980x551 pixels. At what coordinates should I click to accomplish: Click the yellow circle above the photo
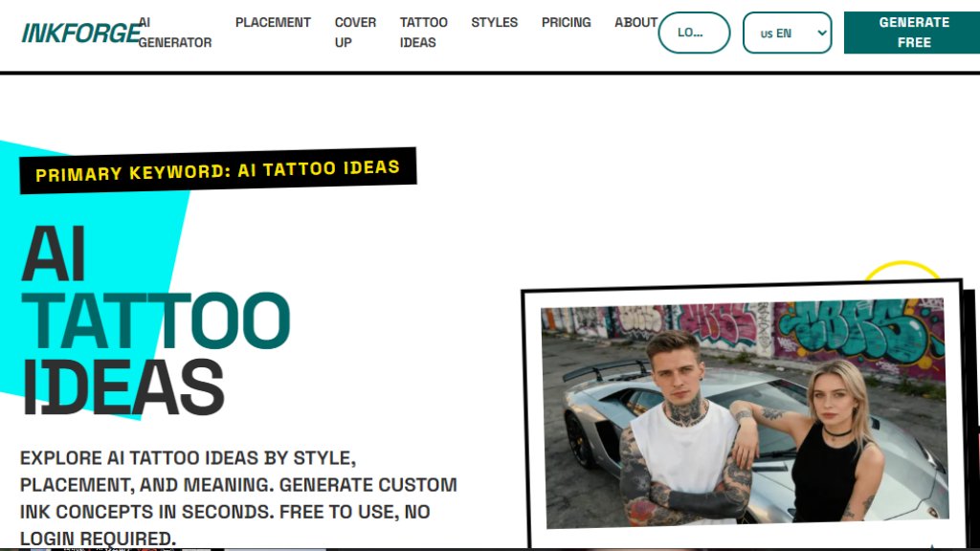click(x=902, y=269)
